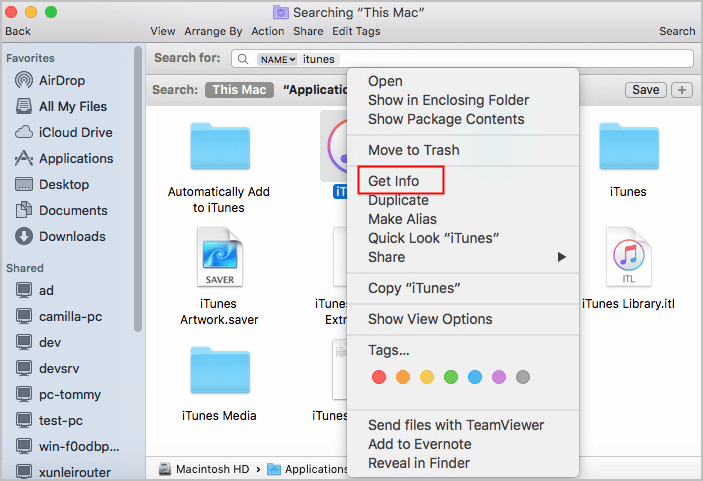Select shared computer ad
Screen dimensions: 703x481
click(x=35, y=290)
